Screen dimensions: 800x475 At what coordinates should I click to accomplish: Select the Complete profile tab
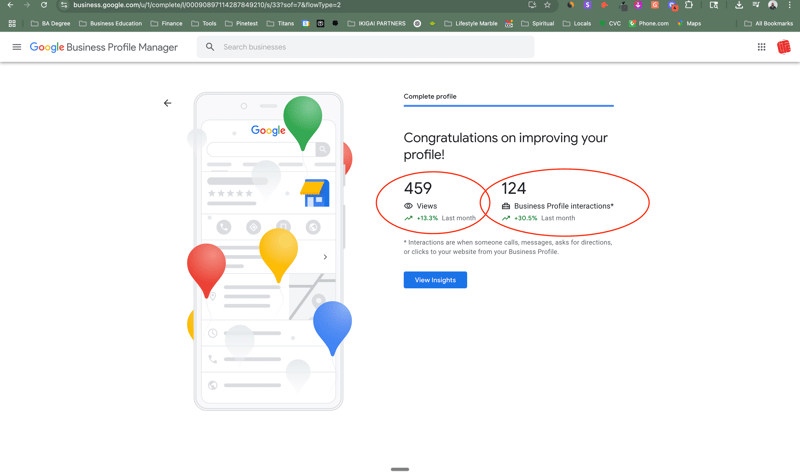[430, 96]
